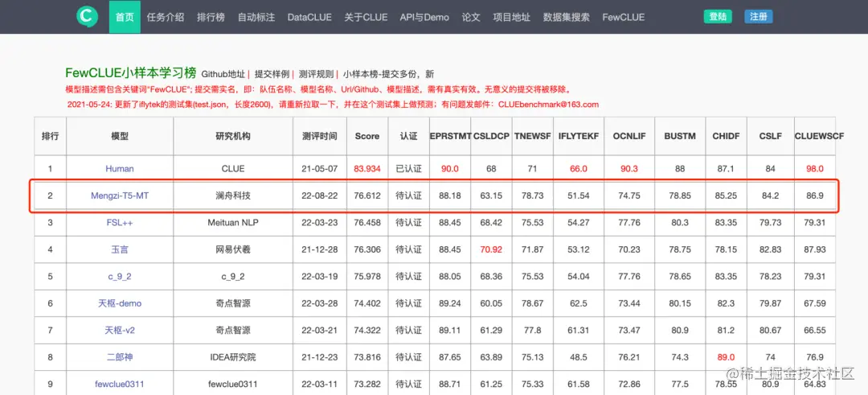Open the c_9_2 model link

point(120,276)
